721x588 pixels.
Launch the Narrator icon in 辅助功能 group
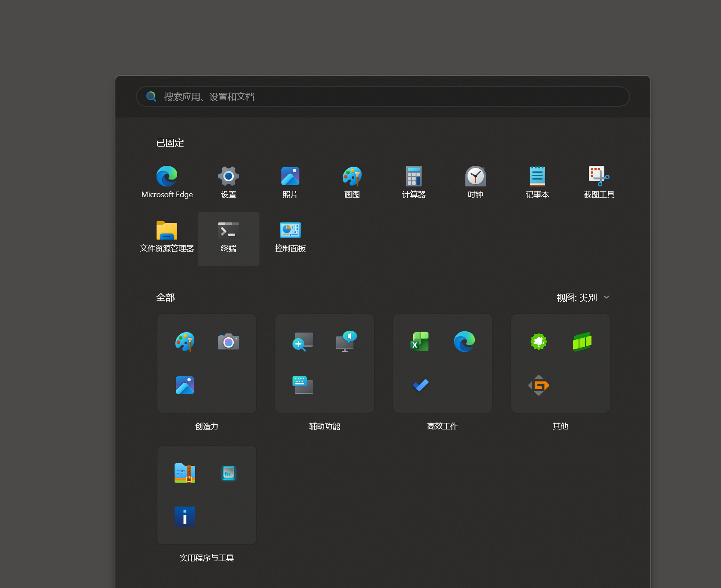pyautogui.click(x=347, y=342)
